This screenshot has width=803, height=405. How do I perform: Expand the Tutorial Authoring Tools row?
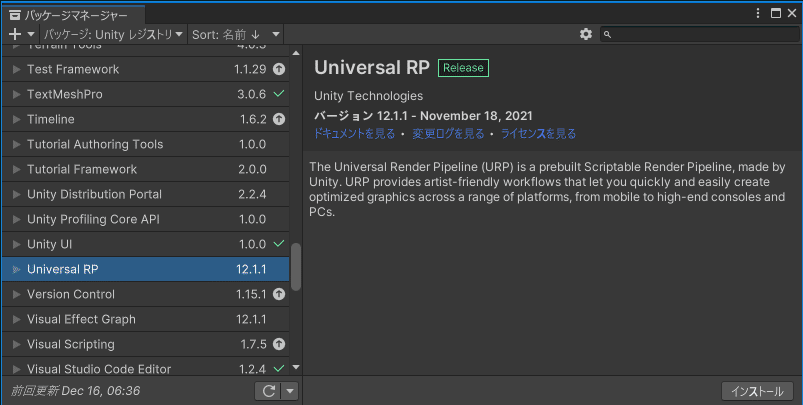pyautogui.click(x=16, y=144)
